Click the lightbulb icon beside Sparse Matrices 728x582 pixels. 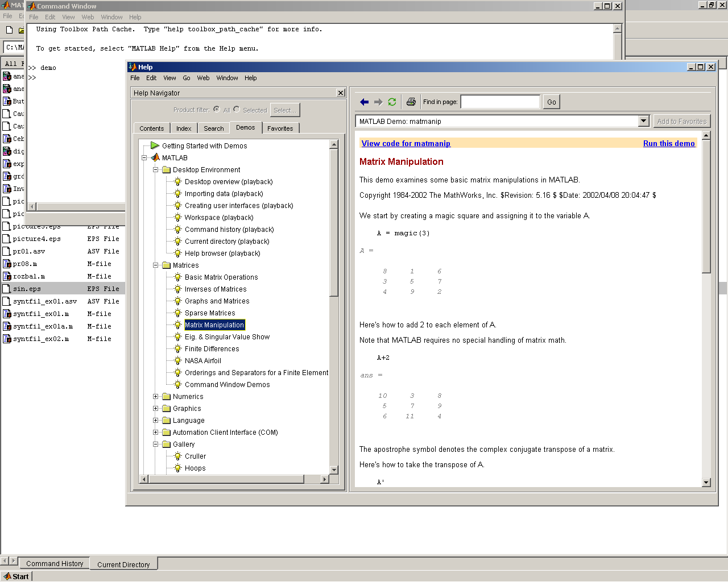tap(177, 313)
